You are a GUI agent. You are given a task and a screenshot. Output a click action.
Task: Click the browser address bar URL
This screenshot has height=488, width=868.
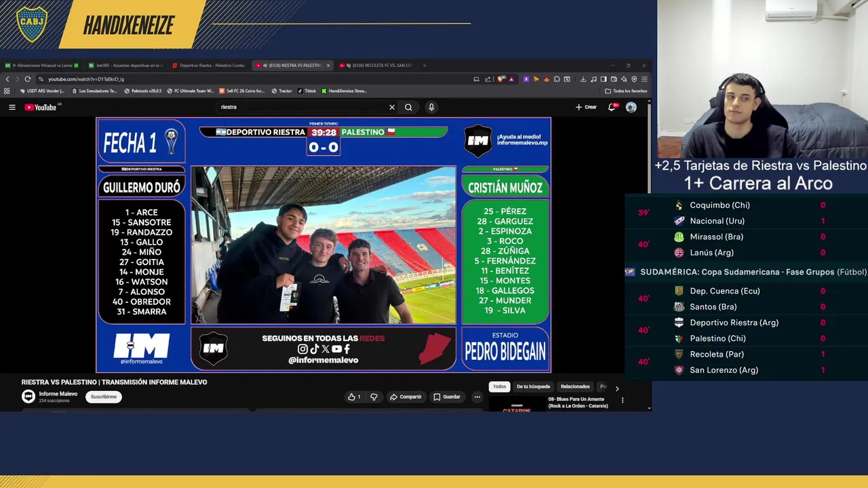86,79
